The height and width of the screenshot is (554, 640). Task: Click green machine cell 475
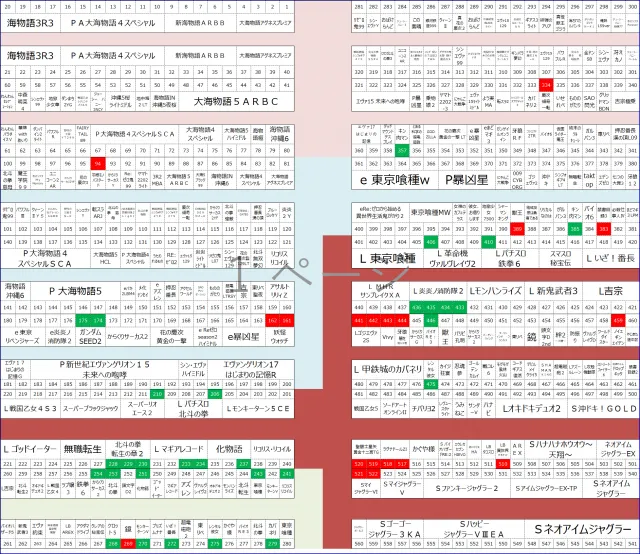(x=431, y=384)
